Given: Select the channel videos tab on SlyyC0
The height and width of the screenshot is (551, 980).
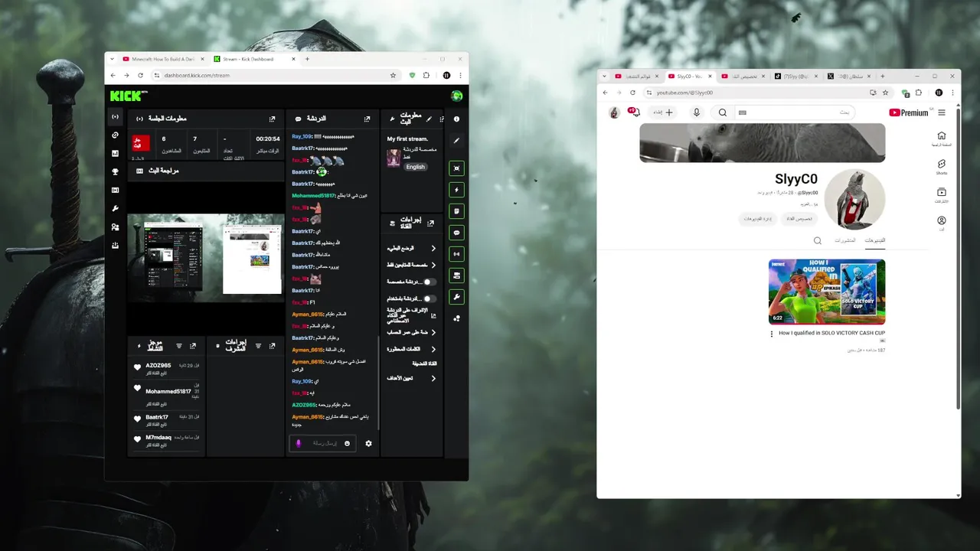Looking at the screenshot, I should point(875,240).
